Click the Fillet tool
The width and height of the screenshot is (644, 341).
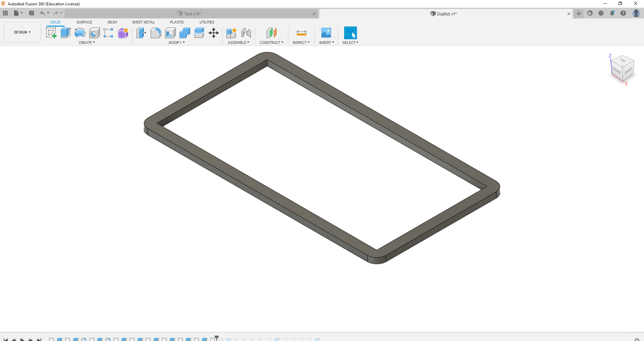click(156, 33)
